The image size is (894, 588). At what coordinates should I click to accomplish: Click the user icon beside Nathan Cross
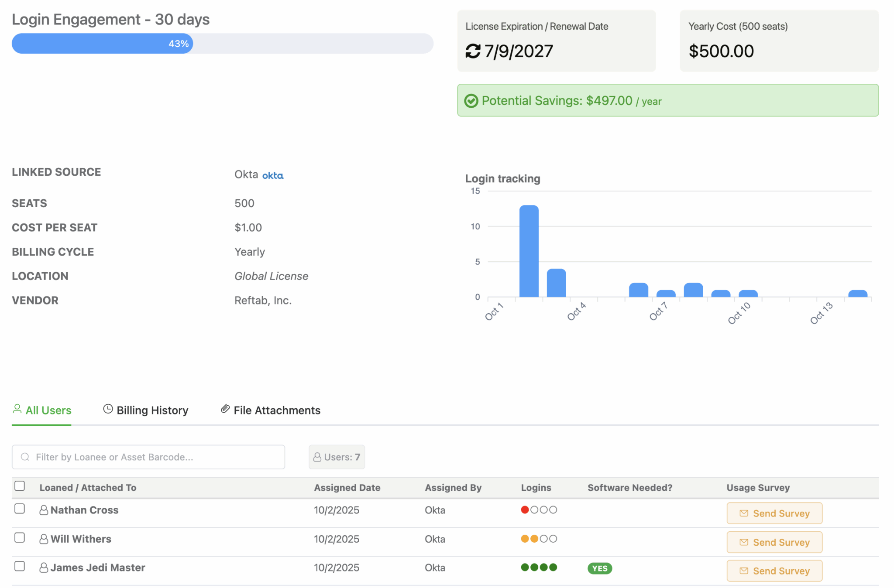pos(44,510)
